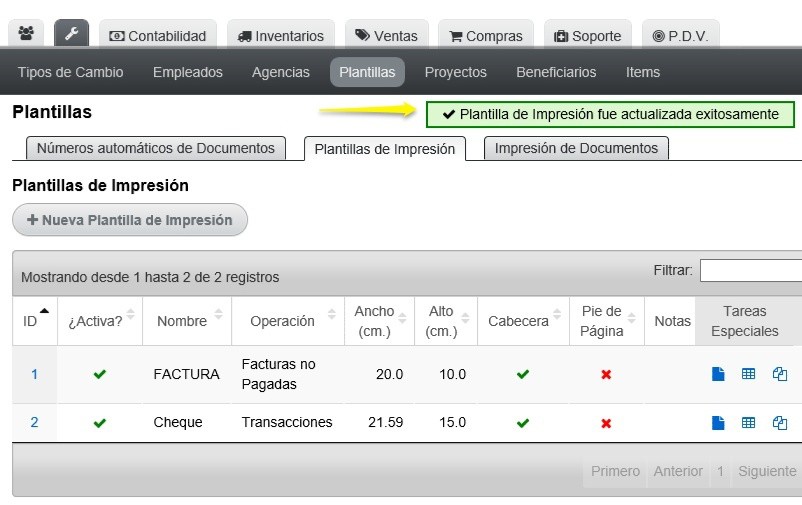Open the Empleados submenu item
This screenshot has height=505, width=802.
(188, 72)
